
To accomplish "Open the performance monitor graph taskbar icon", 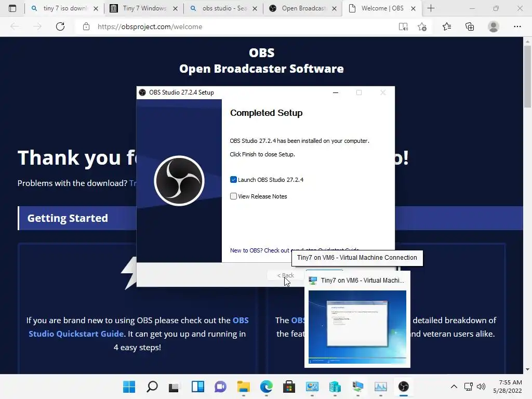I will point(381,387).
